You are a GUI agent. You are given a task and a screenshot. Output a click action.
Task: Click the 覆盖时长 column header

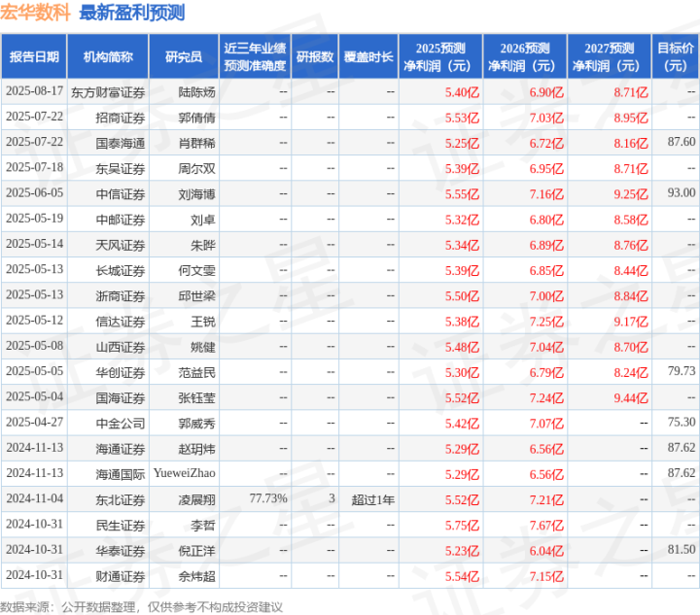[368, 56]
